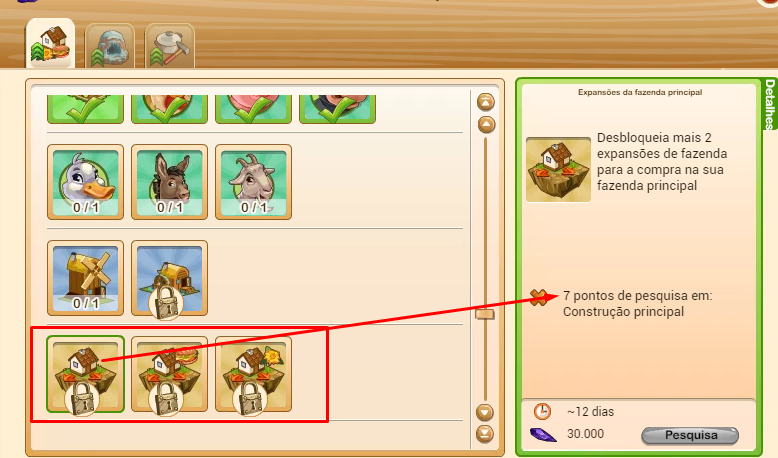This screenshot has width=778, height=458.
Task: Select the locked main farm expansion icon
Action: (85, 374)
